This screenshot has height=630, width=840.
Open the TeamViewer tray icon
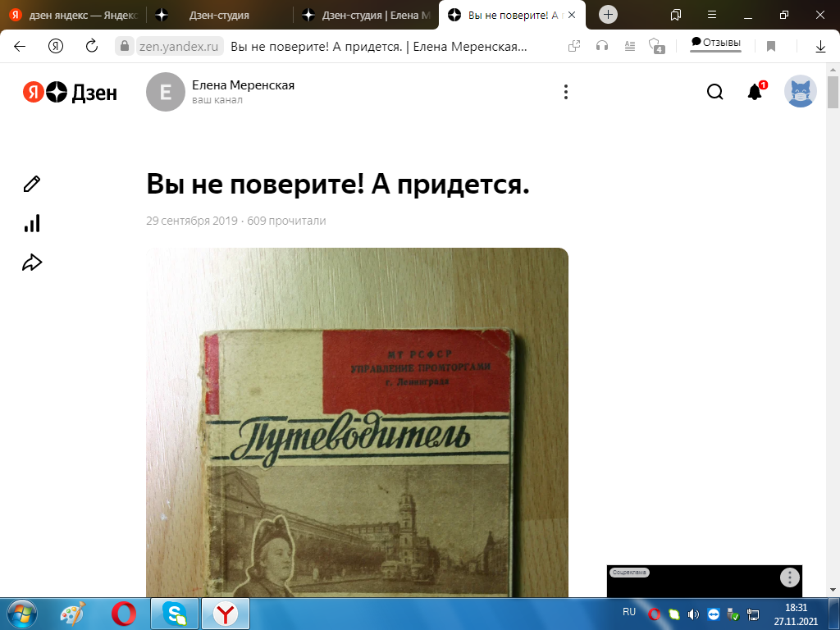pyautogui.click(x=713, y=614)
